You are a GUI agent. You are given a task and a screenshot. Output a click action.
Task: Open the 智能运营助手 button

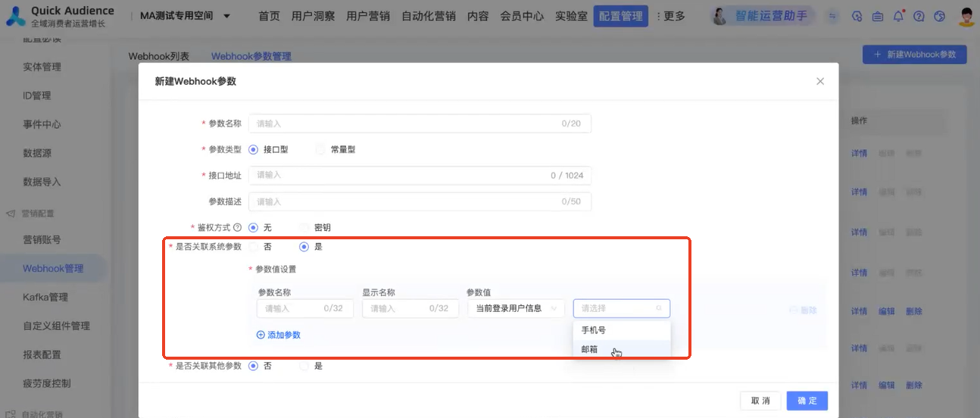pyautogui.click(x=764, y=16)
